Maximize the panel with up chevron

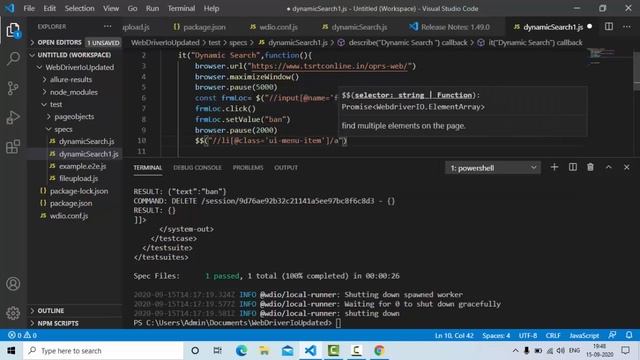pyautogui.click(x=609, y=167)
